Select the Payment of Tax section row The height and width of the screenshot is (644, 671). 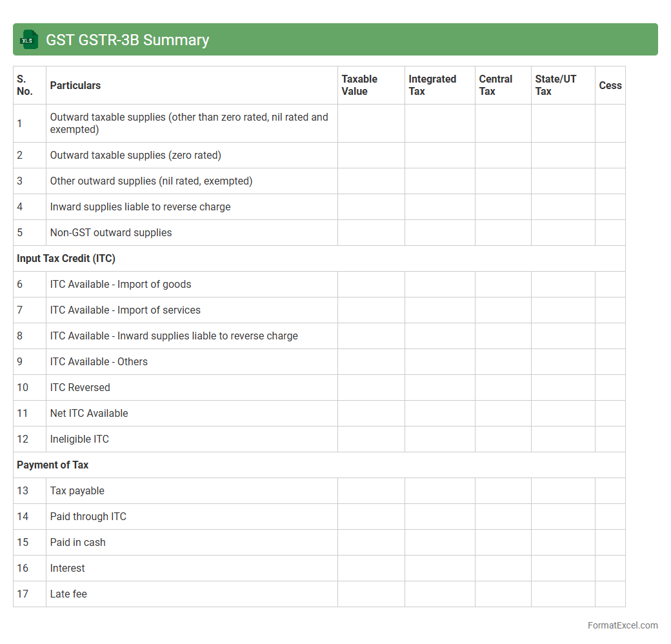coord(53,465)
